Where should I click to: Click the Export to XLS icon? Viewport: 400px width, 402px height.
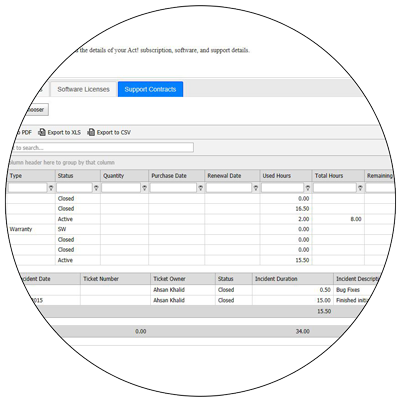point(42,132)
